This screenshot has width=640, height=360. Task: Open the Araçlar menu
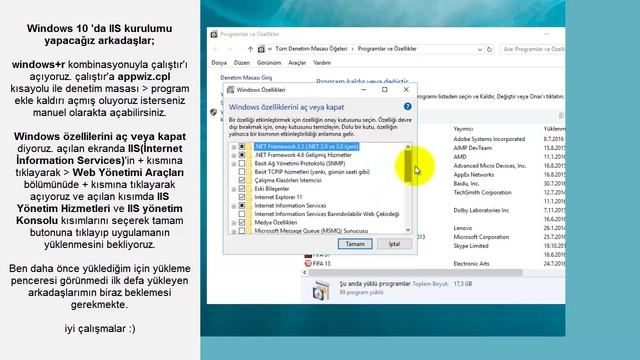click(x=297, y=63)
